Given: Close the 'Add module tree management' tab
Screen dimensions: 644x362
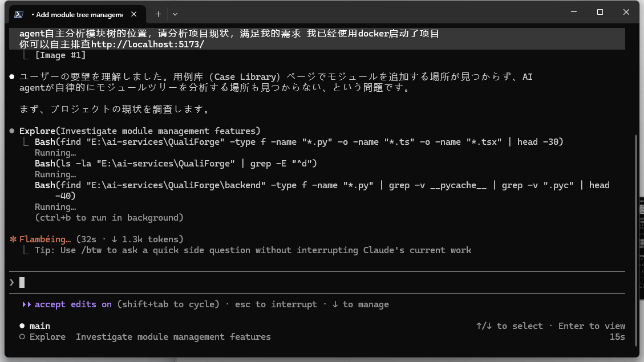Looking at the screenshot, I should (134, 14).
